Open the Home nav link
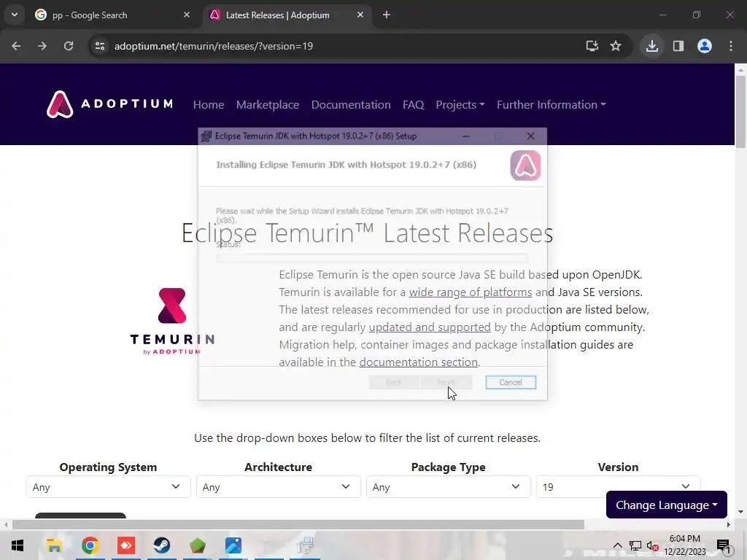 pyautogui.click(x=209, y=105)
